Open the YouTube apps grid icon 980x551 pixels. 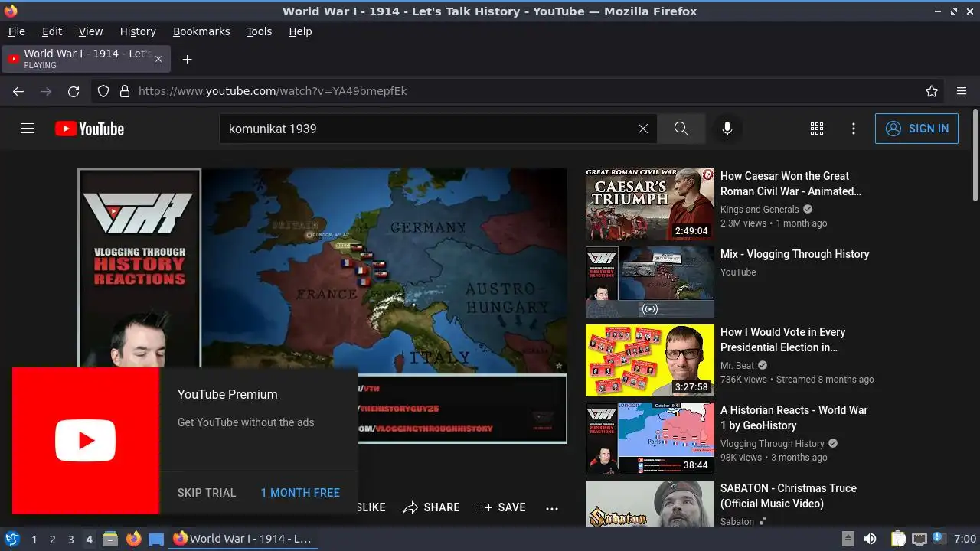(x=817, y=129)
